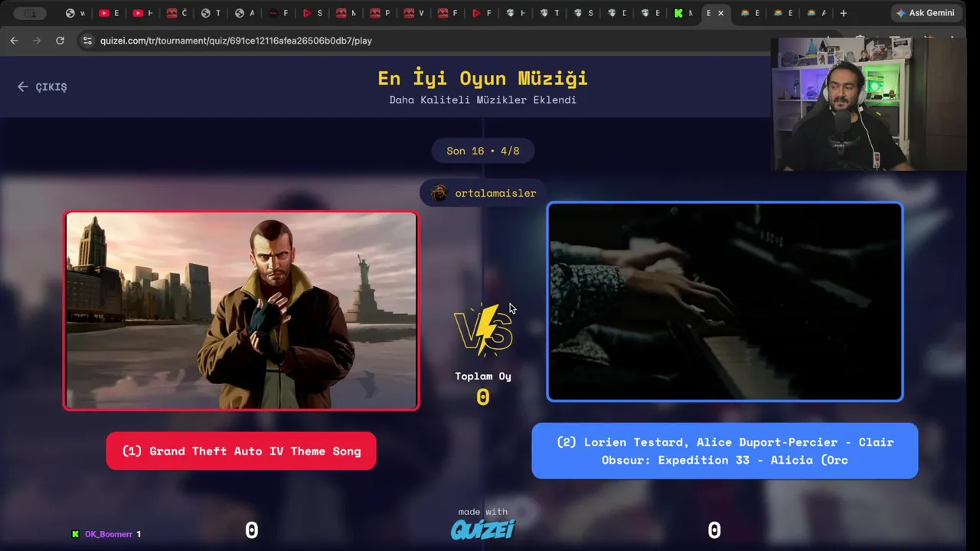Screen dimensions: 980x551
Task: Switch to the second YouTube tab labeled H
Action: [142, 13]
